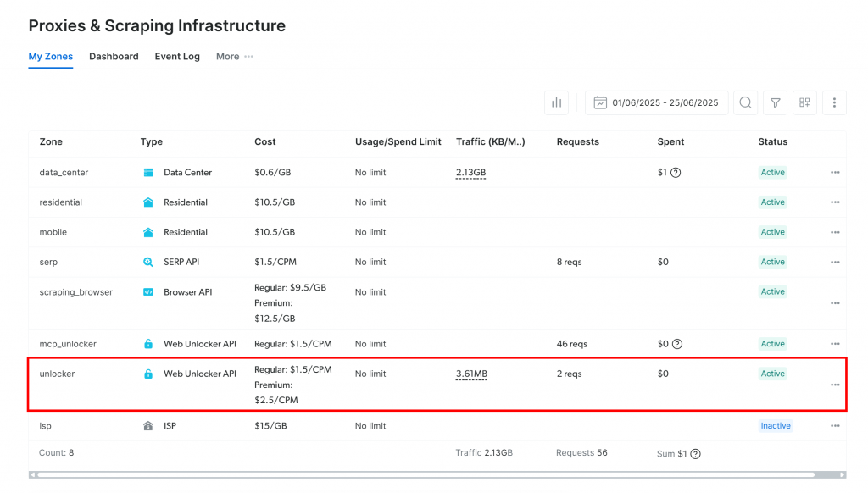Open row actions menu for isp zone
Viewport: 868px width, 493px height.
[835, 426]
